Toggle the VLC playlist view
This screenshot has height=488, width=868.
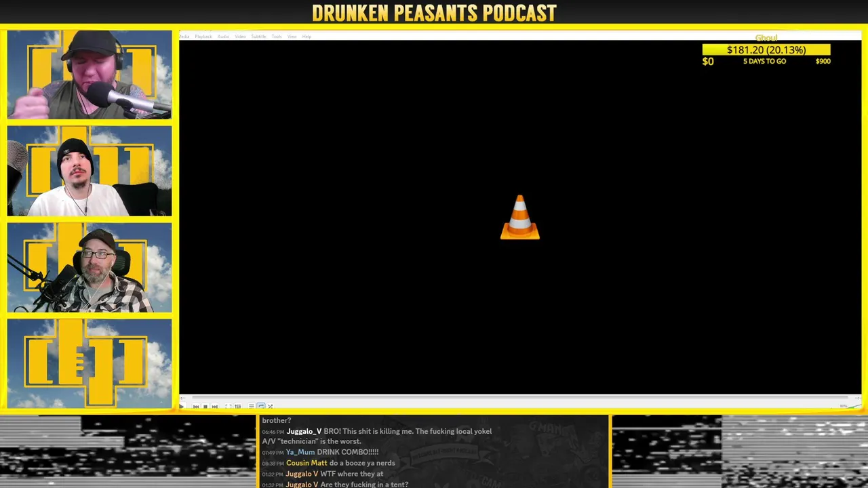click(x=251, y=407)
